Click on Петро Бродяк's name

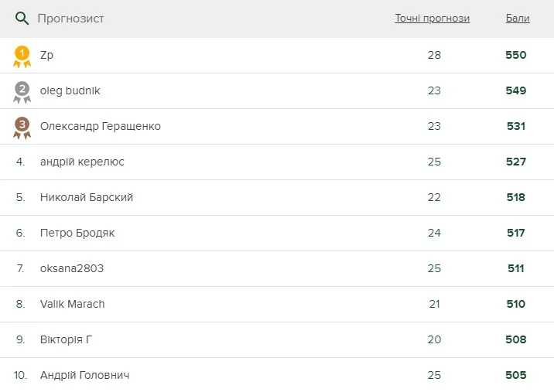pyautogui.click(x=77, y=233)
